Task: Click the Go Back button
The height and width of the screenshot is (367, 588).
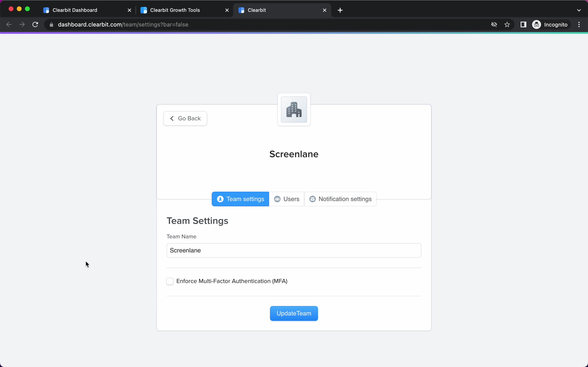Action: click(x=185, y=118)
